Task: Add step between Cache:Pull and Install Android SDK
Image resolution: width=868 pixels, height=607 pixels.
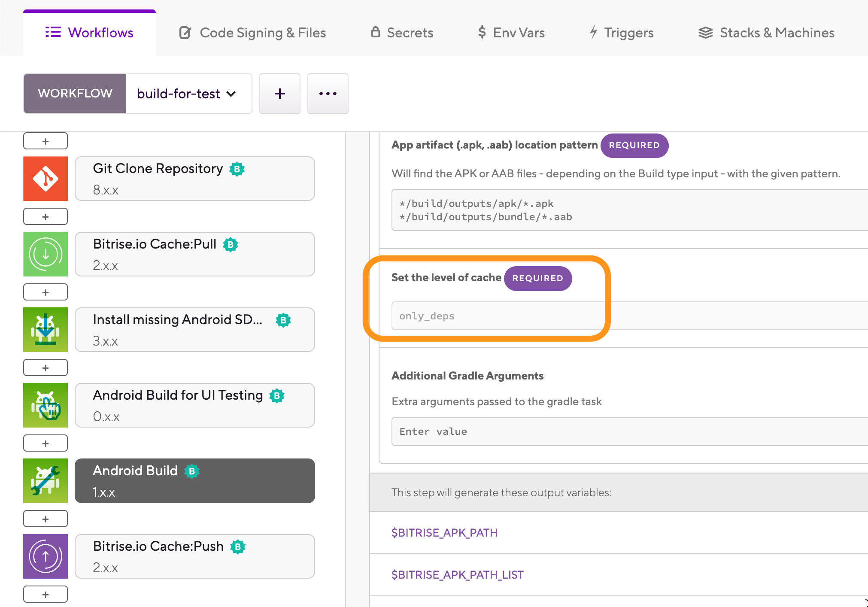Action: pyautogui.click(x=46, y=292)
